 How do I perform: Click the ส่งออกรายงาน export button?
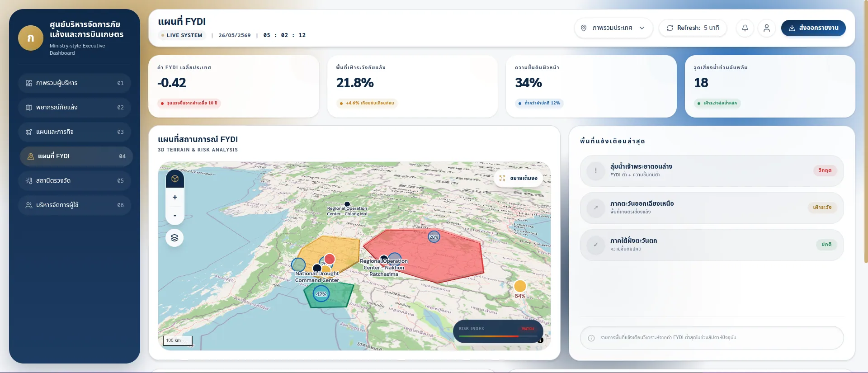pos(813,28)
